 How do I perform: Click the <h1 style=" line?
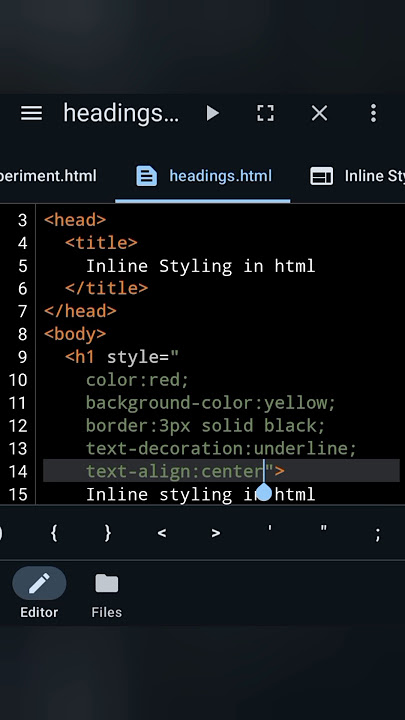(x=122, y=357)
